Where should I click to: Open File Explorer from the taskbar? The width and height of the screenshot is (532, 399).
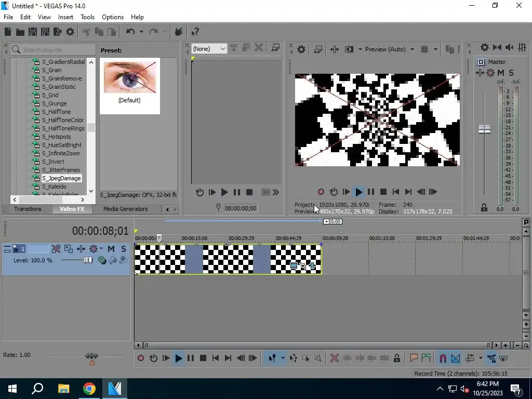pyautogui.click(x=63, y=389)
